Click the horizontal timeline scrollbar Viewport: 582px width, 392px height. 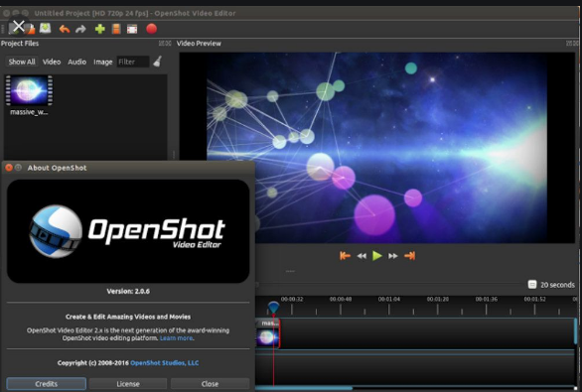(x=304, y=388)
